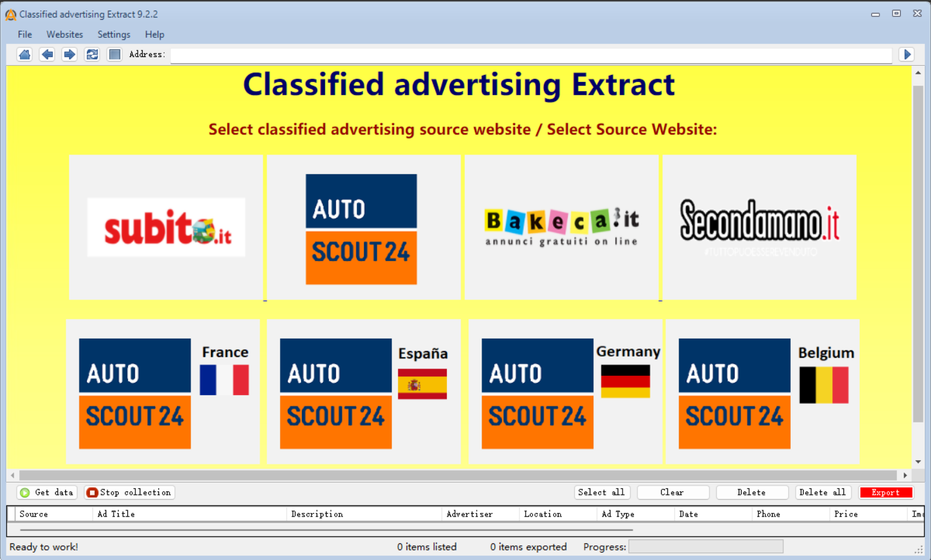Choose the Bakeca.it source logo

[561, 228]
